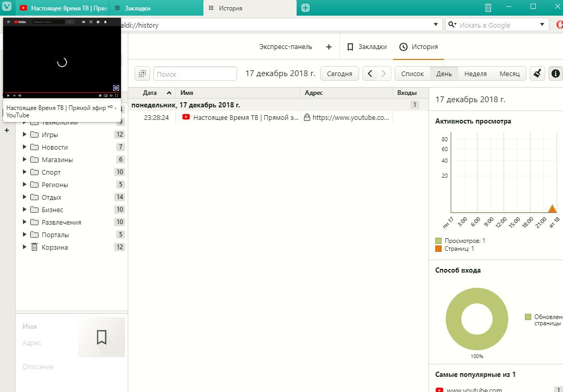This screenshot has width=563, height=392.
Task: Switch history view to Список
Action: (x=412, y=73)
